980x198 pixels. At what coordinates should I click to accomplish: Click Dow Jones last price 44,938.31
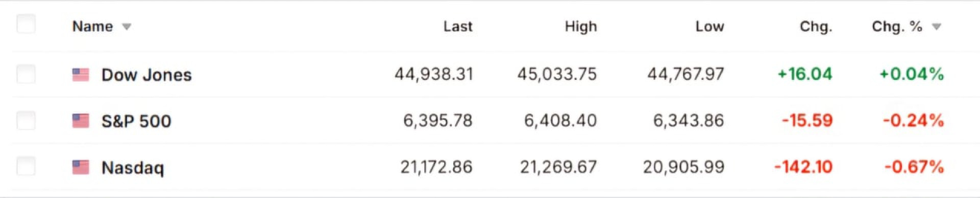coord(434,75)
